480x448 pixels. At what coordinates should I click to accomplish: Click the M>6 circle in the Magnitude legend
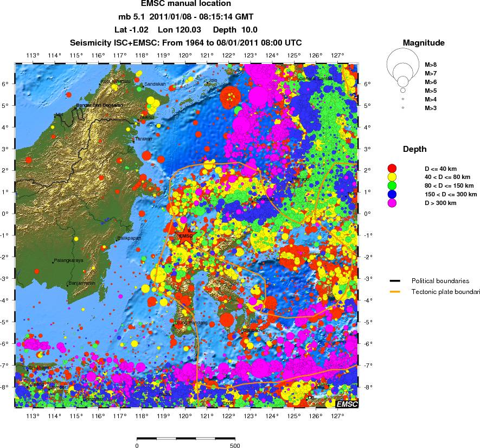click(403, 81)
